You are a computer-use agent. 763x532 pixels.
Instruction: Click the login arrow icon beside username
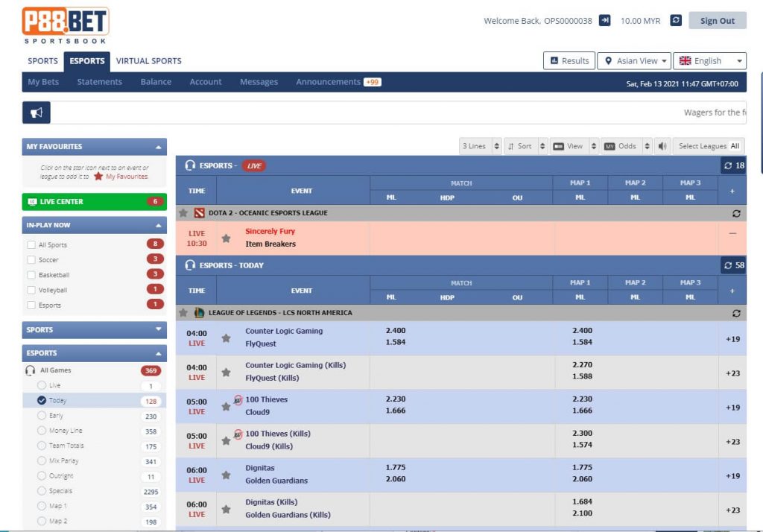[x=604, y=20]
